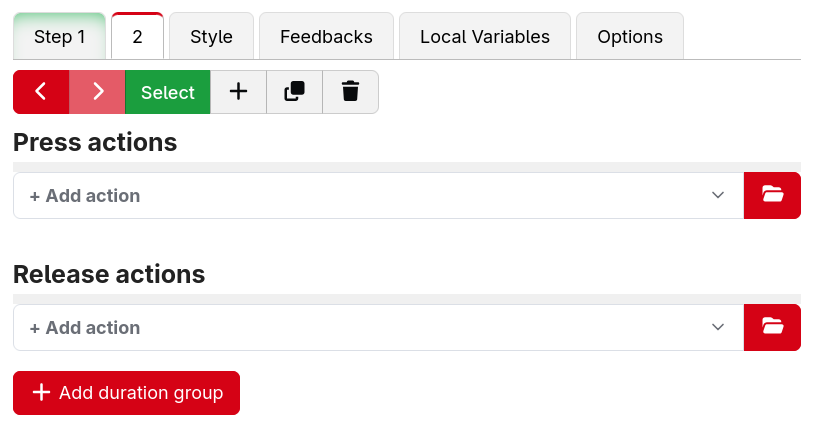The image size is (816, 425).
Task: Switch to the Step 1 tab
Action: [59, 36]
